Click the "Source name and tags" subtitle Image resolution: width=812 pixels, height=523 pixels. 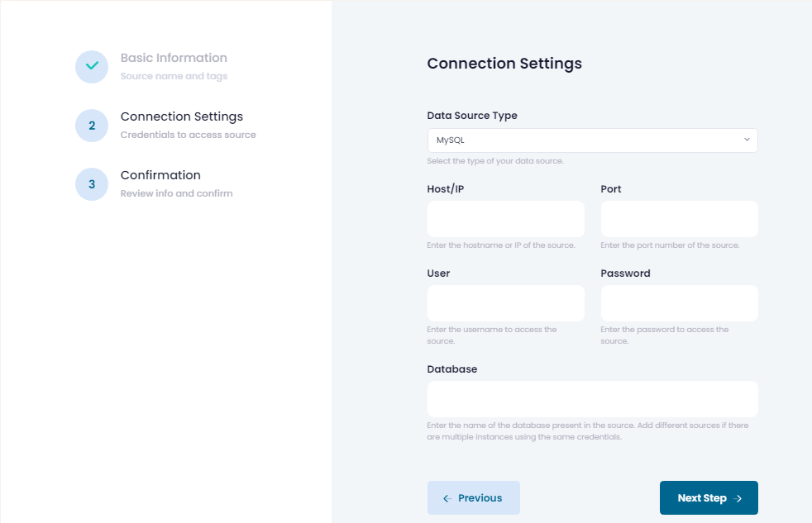(174, 76)
